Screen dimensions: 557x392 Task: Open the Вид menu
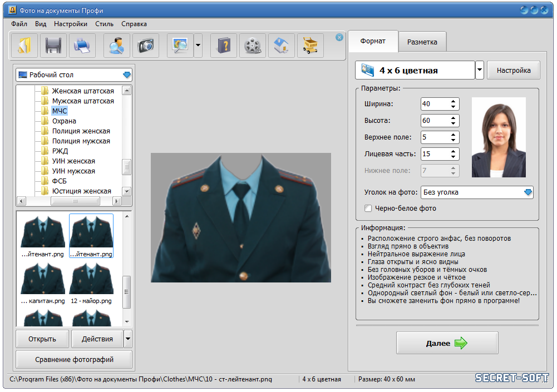(x=41, y=24)
